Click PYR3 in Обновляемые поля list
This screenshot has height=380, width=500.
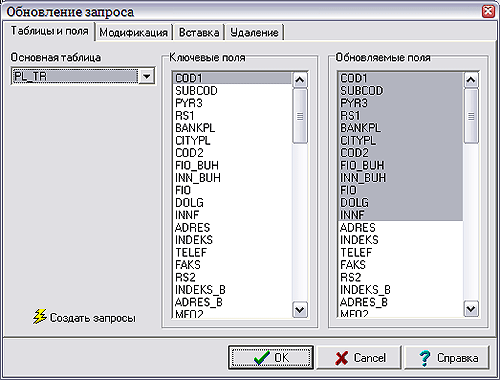[x=401, y=103]
